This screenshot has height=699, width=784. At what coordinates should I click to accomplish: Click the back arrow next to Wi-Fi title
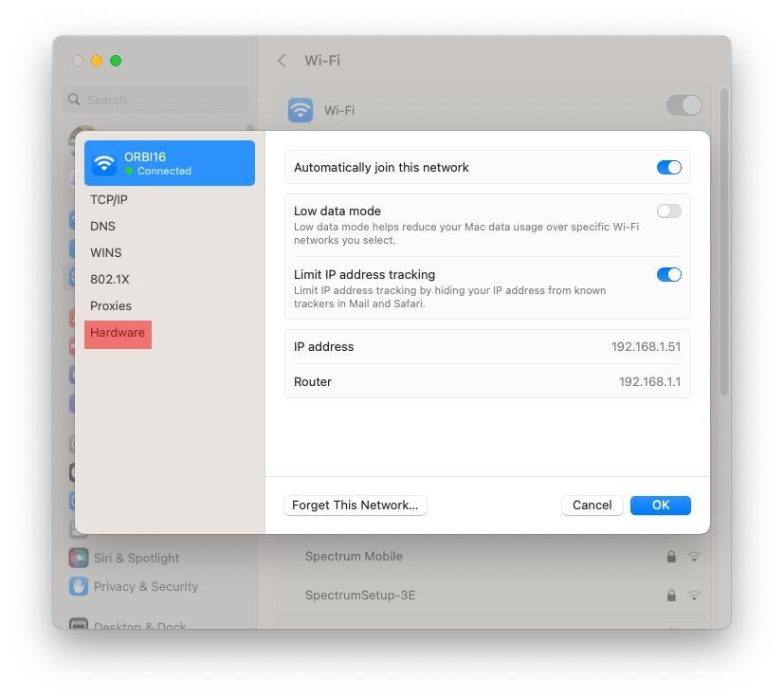pos(282,61)
